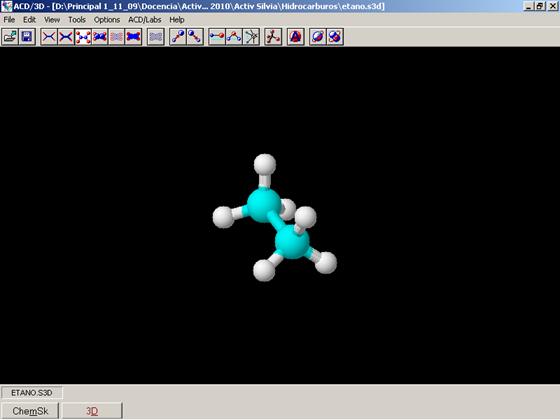Click the 3D window button
The width and height of the screenshot is (560, 420).
pos(92,411)
